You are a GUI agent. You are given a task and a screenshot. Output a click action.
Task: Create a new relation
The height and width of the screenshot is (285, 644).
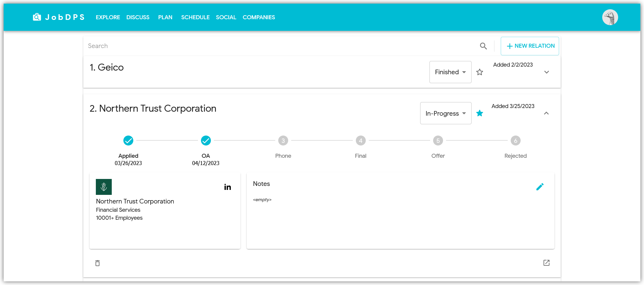click(530, 46)
